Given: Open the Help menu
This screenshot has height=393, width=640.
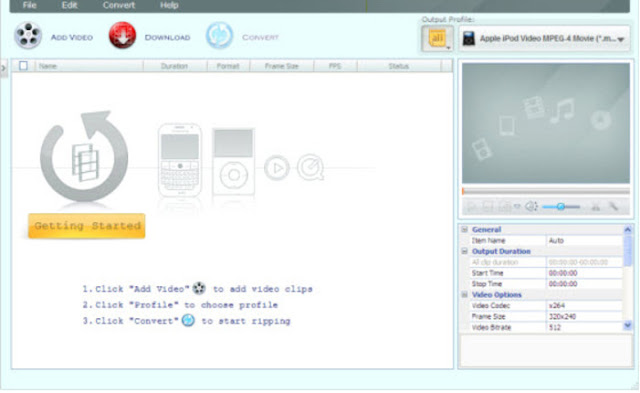Looking at the screenshot, I should 169,5.
